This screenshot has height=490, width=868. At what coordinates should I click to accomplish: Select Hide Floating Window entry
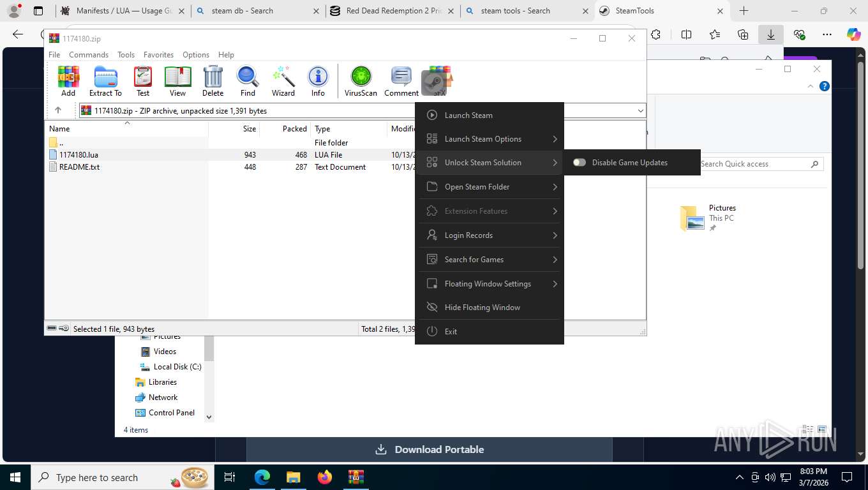point(490,307)
